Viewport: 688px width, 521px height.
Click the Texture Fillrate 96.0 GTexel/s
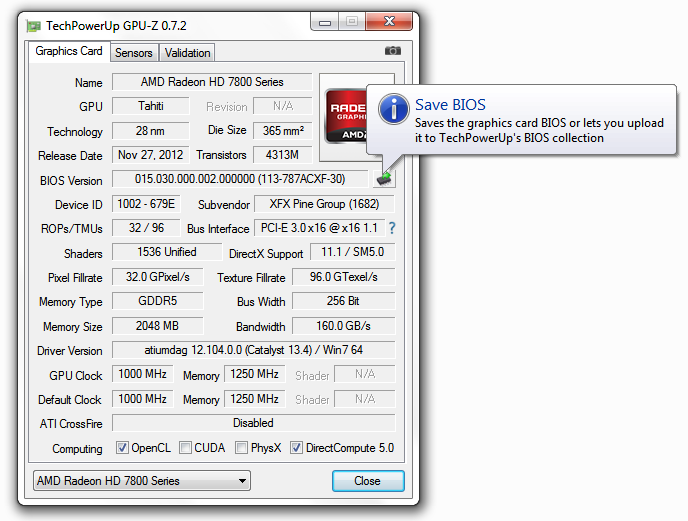click(344, 277)
